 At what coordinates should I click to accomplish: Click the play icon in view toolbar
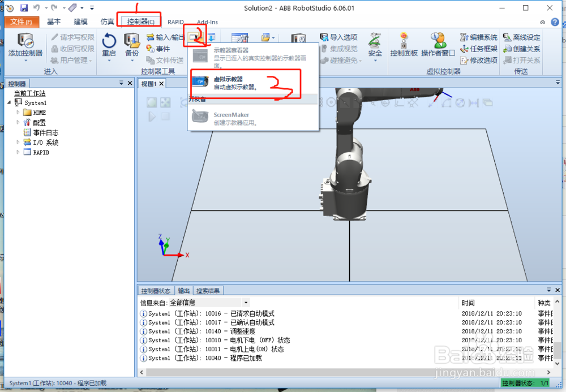click(152, 116)
